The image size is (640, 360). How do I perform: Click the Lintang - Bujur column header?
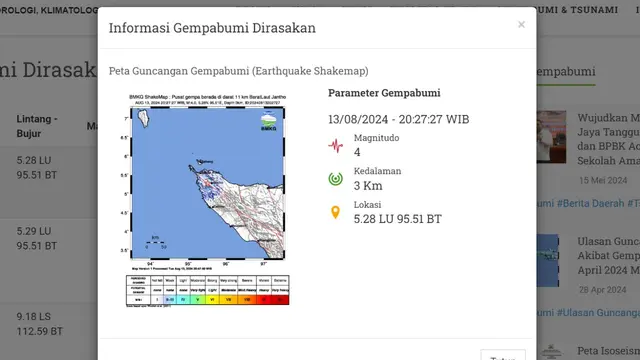[37, 126]
